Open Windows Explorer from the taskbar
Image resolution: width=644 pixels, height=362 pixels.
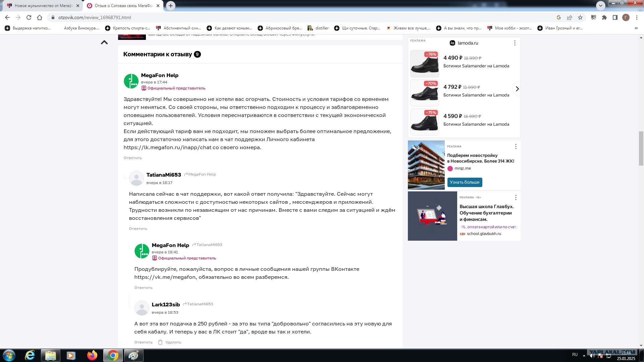(50, 355)
